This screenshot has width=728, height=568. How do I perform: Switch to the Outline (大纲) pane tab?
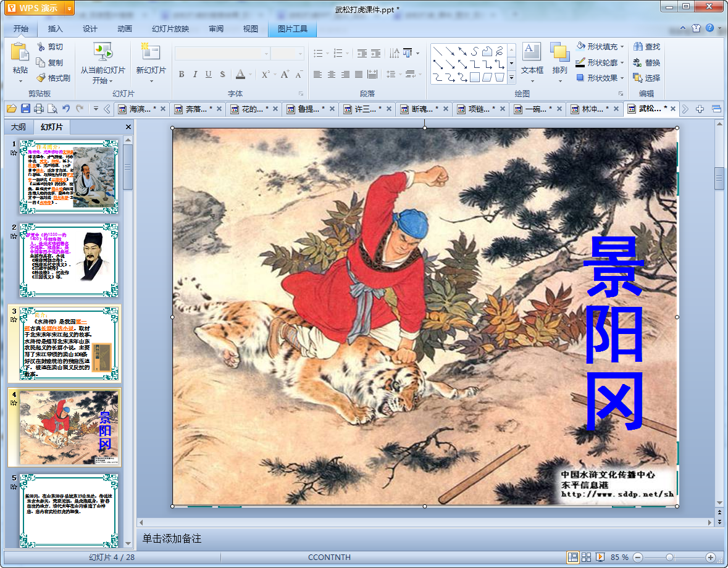[19, 127]
